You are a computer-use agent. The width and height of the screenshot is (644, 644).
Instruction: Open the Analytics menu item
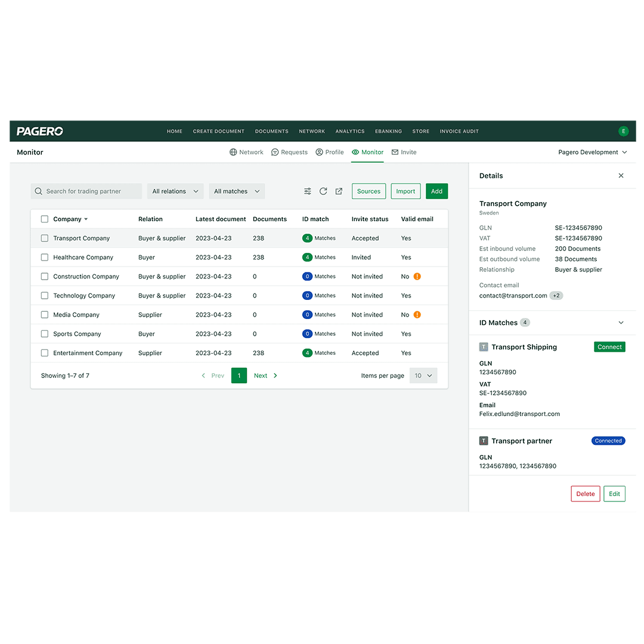[x=349, y=131]
